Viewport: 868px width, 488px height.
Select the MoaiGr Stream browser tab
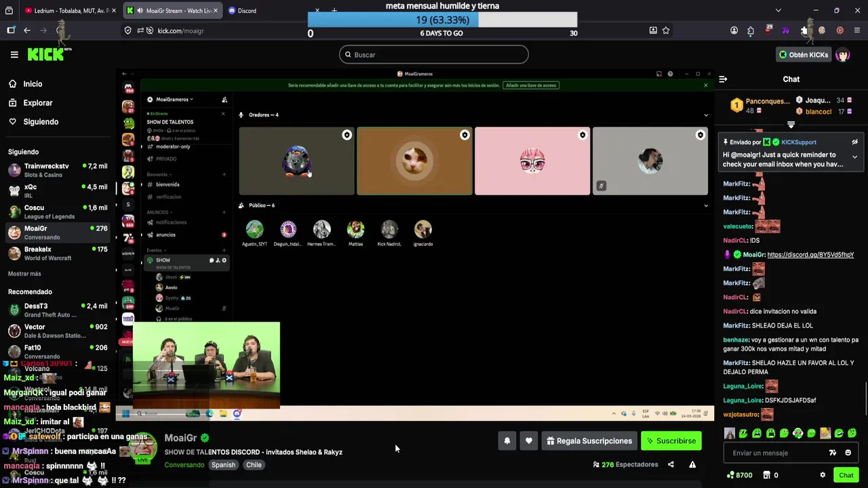pyautogui.click(x=173, y=11)
